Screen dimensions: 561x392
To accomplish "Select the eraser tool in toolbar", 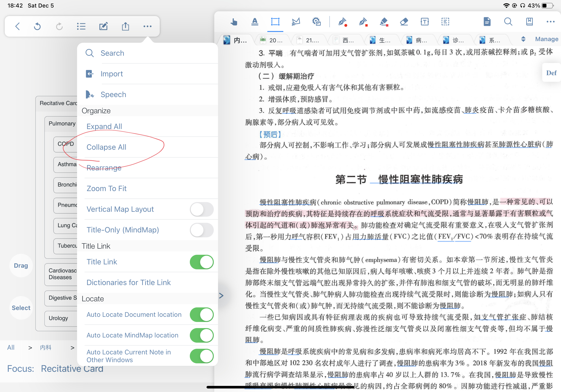I will (404, 22).
